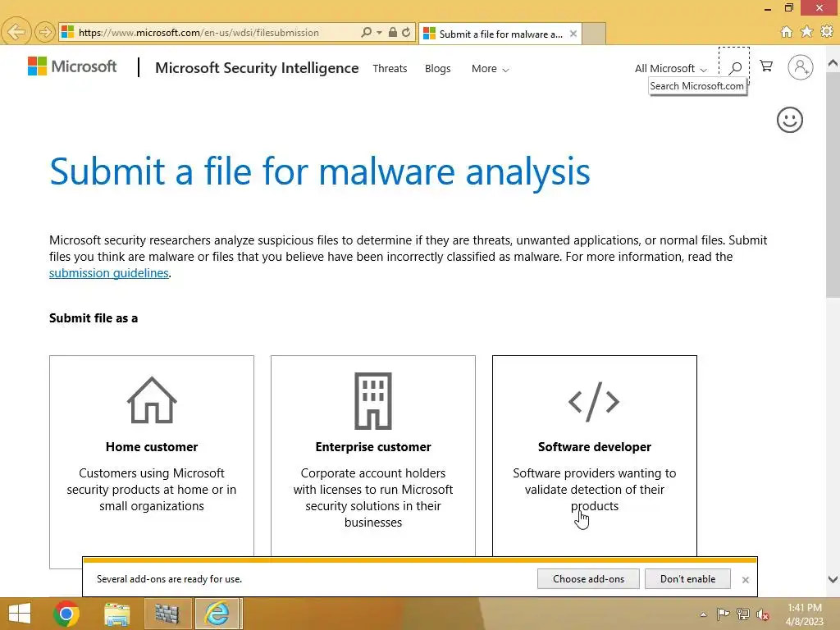Click the address bar search magnifier icon
This screenshot has width=840, height=630.
367,33
